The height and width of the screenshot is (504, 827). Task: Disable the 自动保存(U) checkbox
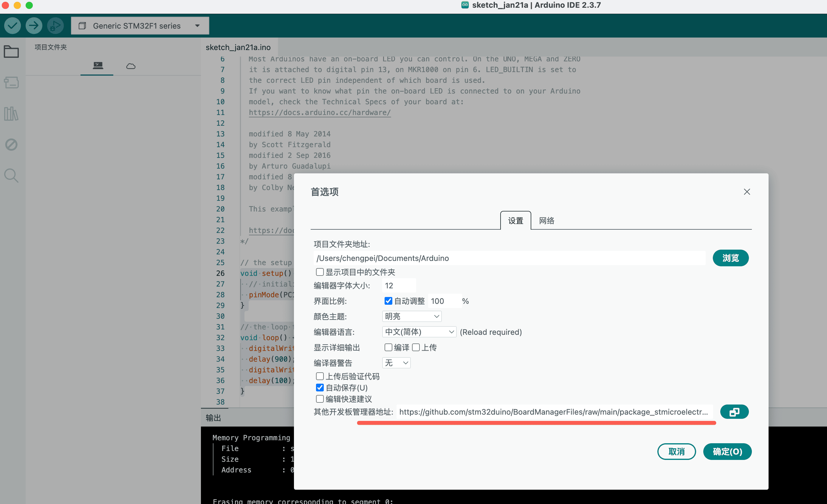click(x=320, y=388)
